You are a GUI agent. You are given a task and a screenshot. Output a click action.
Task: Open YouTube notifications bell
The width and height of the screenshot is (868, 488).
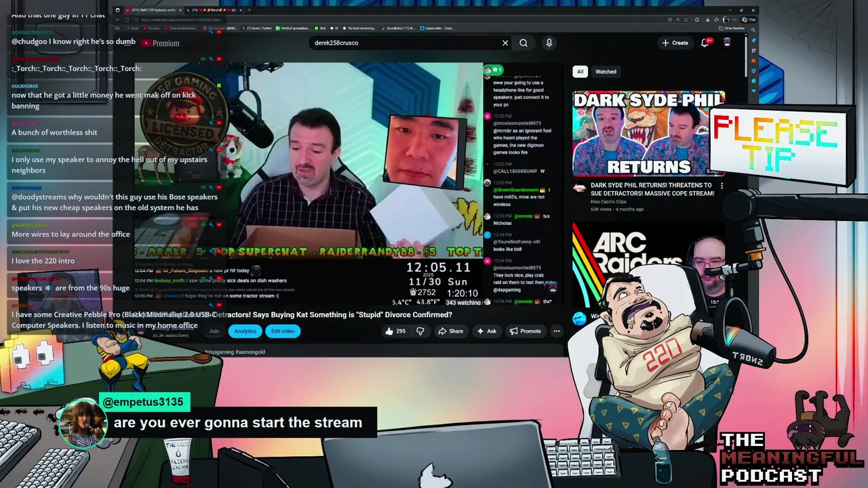[705, 43]
